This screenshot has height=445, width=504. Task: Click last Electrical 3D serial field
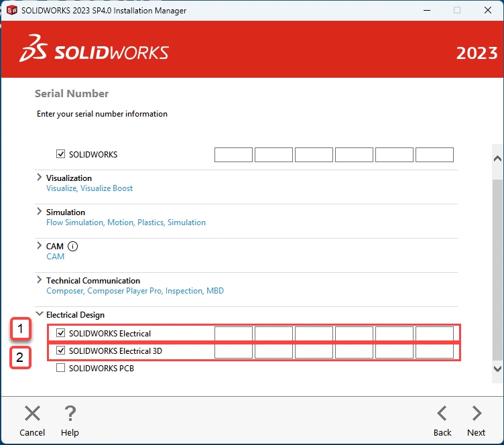(x=434, y=351)
